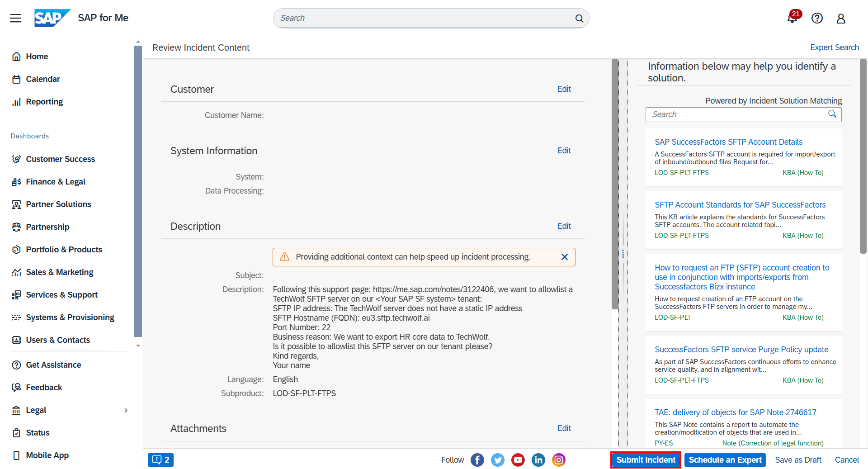Click the Services & Support icon
Screen dimensions: 868x469
click(16, 295)
